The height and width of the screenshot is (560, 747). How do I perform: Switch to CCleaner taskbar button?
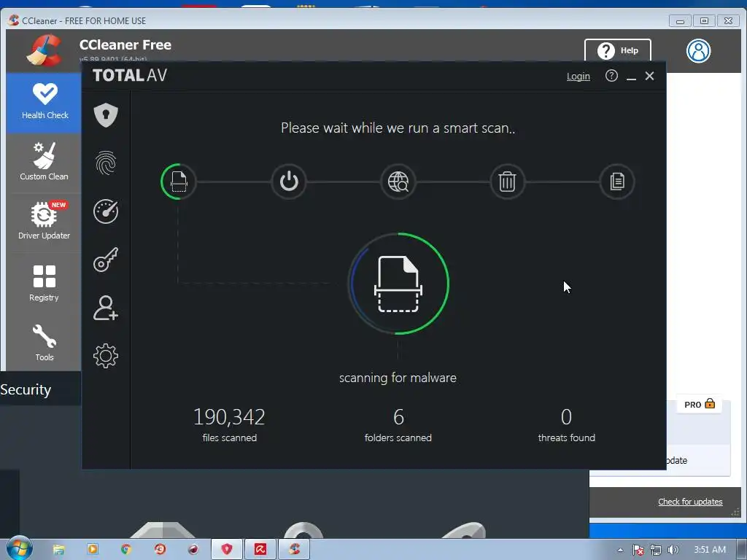(x=294, y=550)
